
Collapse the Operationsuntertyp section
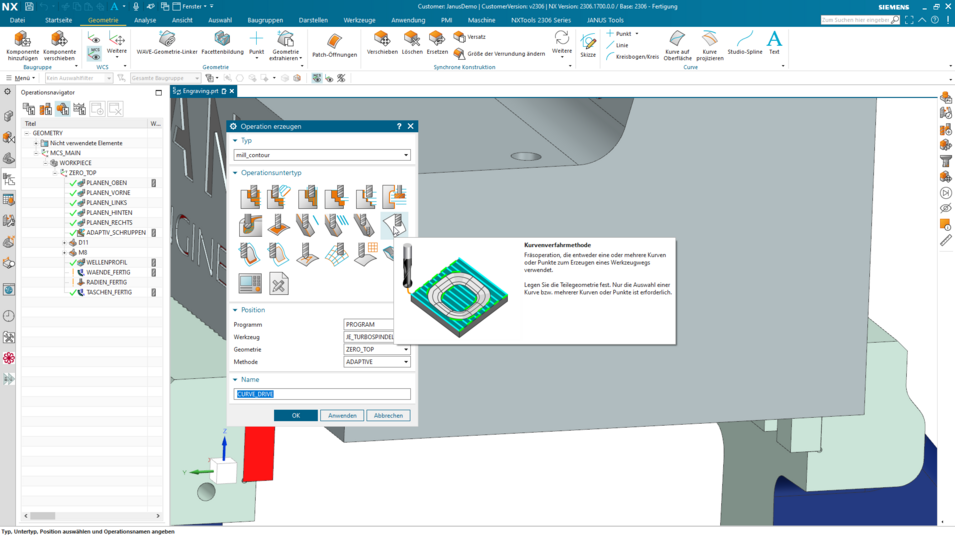(x=236, y=173)
